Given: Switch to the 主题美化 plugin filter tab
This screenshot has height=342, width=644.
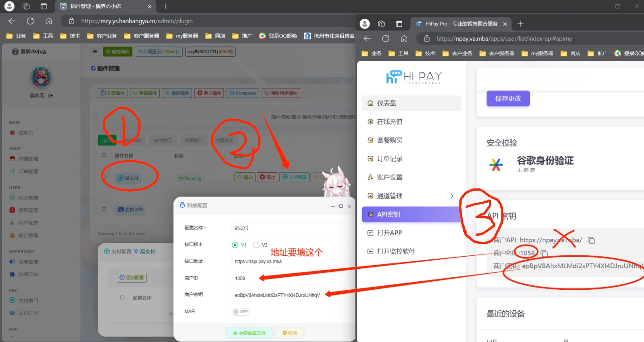Looking at the screenshot, I should [x=224, y=140].
